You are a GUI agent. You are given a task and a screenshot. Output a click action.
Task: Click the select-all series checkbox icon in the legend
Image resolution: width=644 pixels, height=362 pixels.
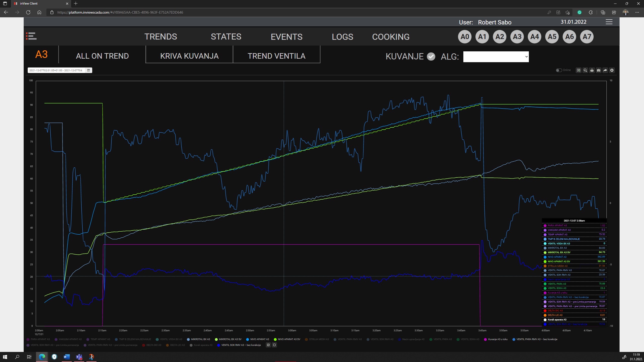pyautogui.click(x=268, y=345)
